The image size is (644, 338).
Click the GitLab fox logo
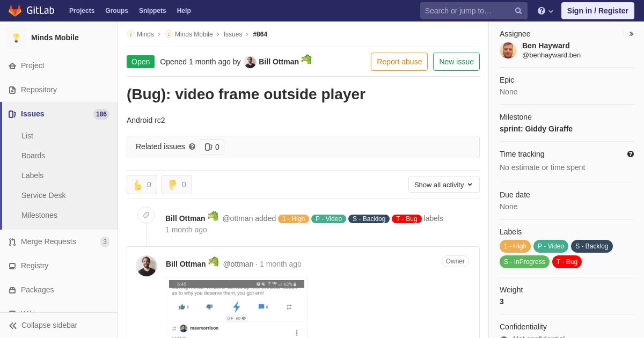click(15, 11)
